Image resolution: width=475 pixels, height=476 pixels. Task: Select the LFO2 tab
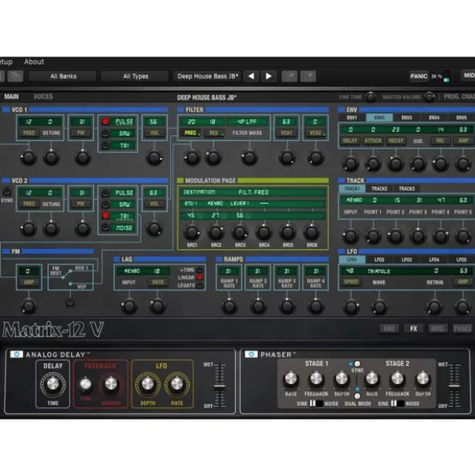tap(379, 259)
